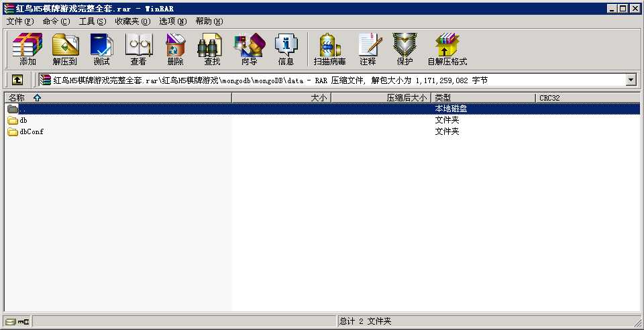Run the 测试 (Test) archive tool
The width and height of the screenshot is (644, 330).
(x=101, y=49)
